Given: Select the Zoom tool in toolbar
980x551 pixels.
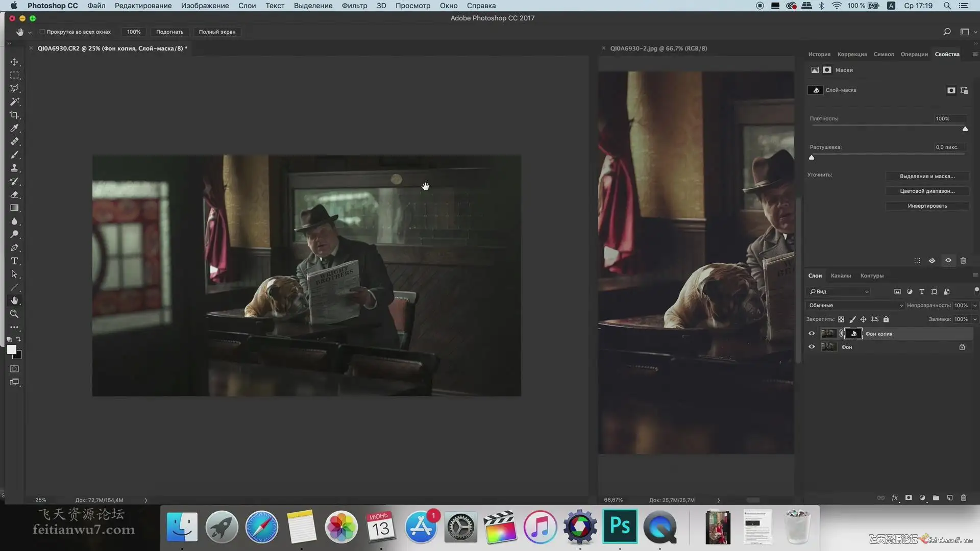Looking at the screenshot, I should click(14, 314).
